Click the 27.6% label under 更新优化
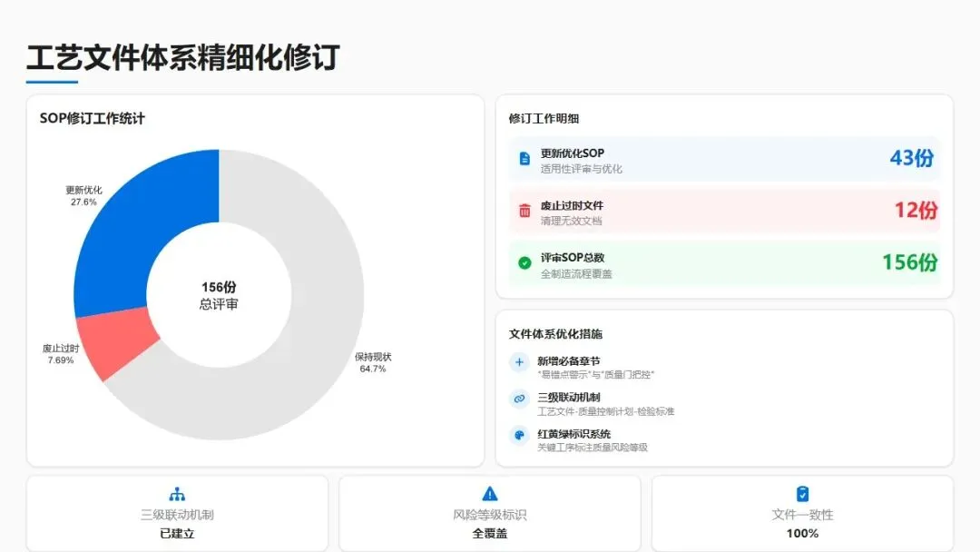Screen dimensions: 980x552 click(x=83, y=202)
